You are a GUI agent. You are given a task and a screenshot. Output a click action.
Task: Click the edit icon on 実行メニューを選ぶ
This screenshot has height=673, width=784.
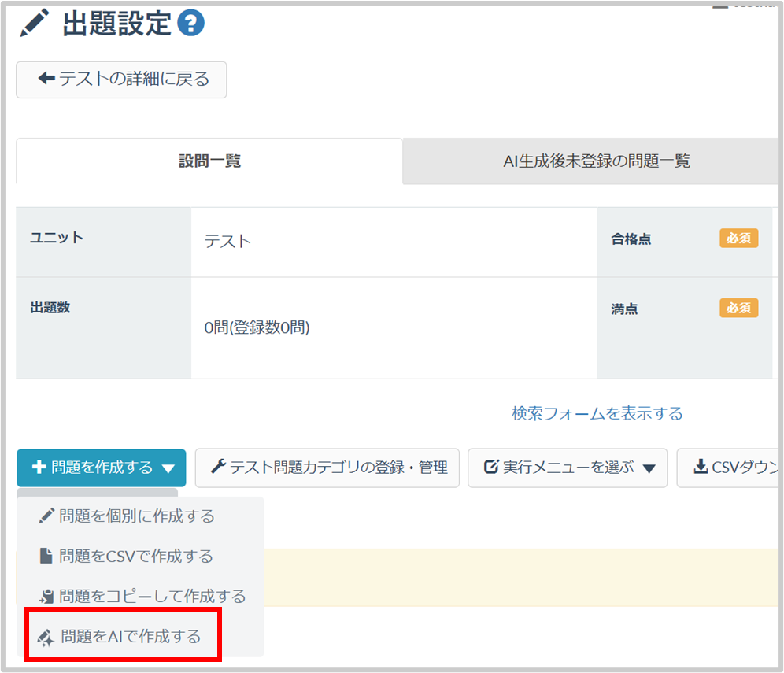click(x=490, y=468)
